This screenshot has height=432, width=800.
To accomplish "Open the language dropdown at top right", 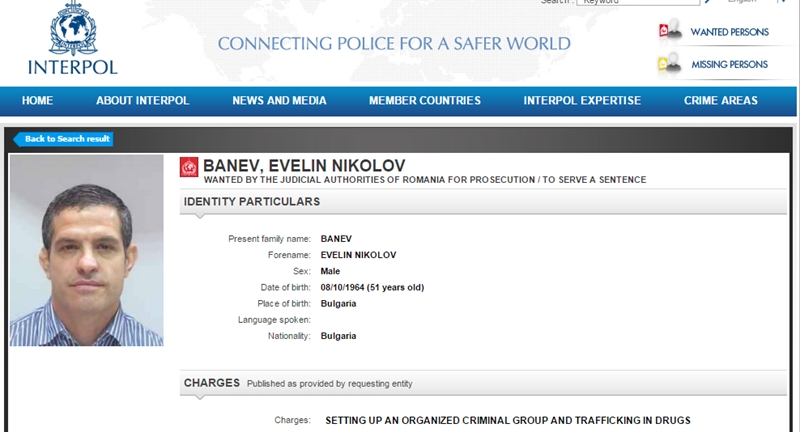I will pyautogui.click(x=757, y=2).
